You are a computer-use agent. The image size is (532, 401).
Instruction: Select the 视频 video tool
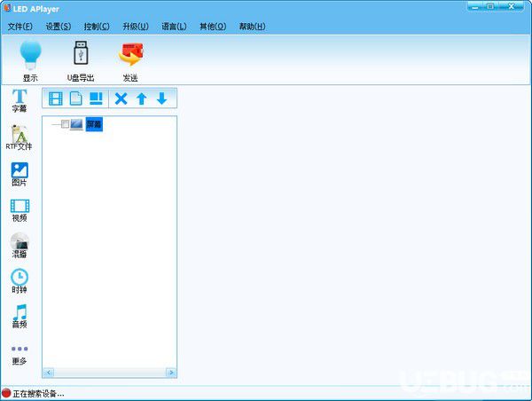click(x=20, y=210)
